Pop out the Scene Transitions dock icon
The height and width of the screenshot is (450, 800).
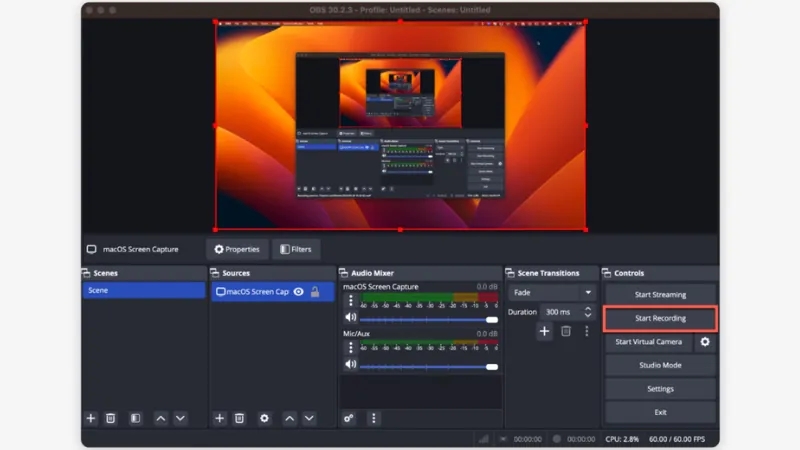point(510,273)
